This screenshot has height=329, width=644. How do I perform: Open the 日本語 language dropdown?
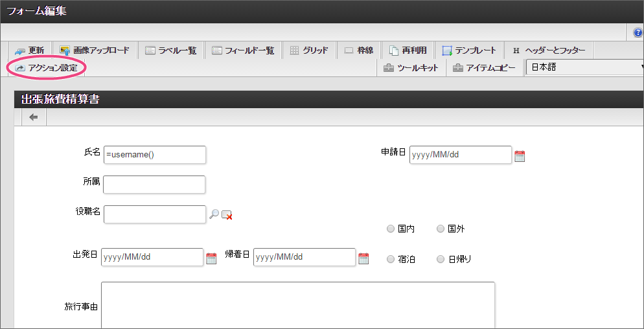[585, 68]
